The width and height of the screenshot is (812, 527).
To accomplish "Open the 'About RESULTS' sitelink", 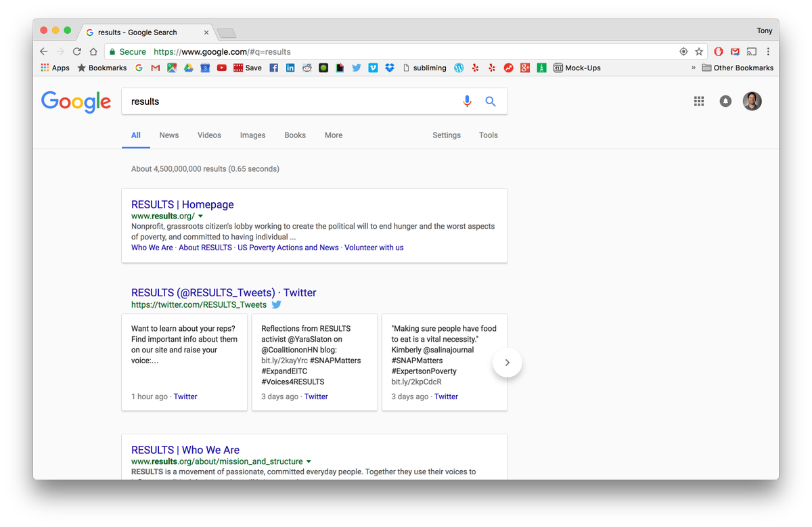I will 205,248.
